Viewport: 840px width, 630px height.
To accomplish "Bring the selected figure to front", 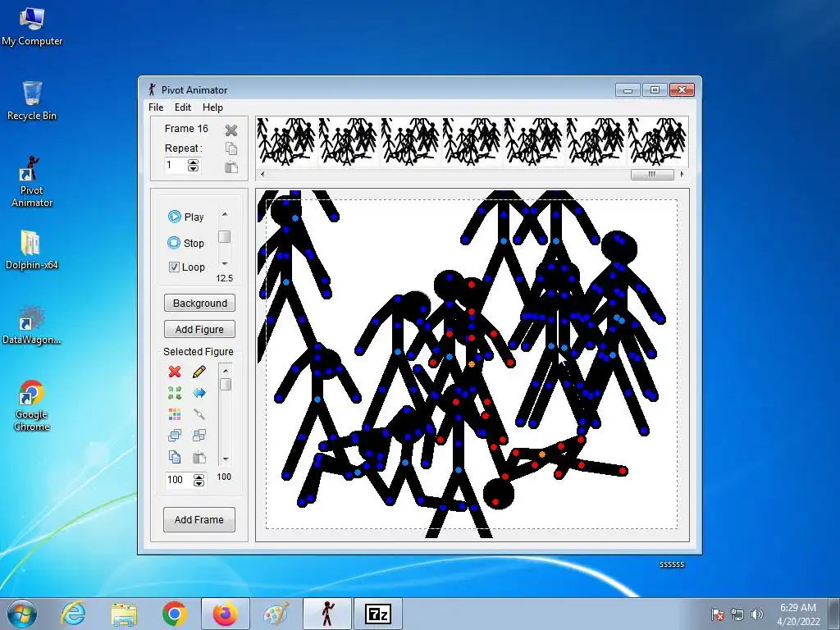I will point(175,435).
